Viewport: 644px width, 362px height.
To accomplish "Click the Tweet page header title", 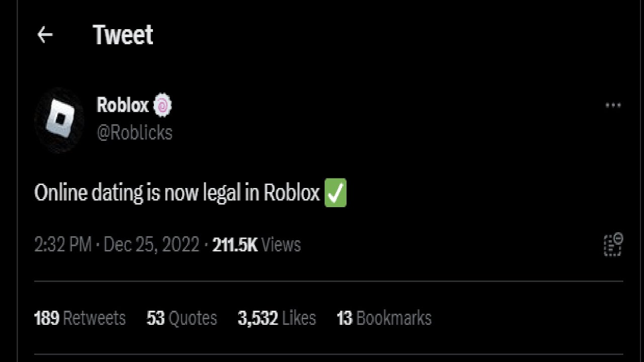I will click(x=123, y=35).
